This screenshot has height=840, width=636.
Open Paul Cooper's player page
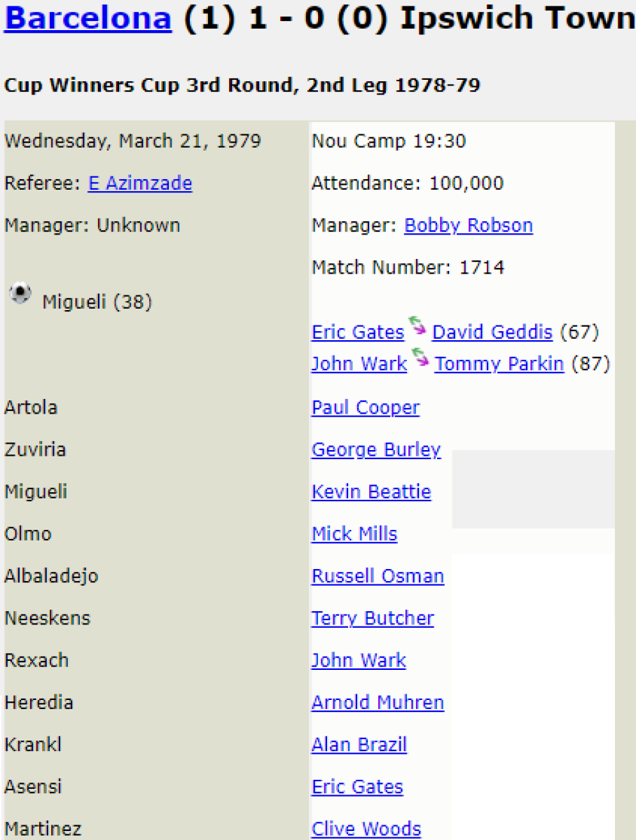tap(366, 407)
